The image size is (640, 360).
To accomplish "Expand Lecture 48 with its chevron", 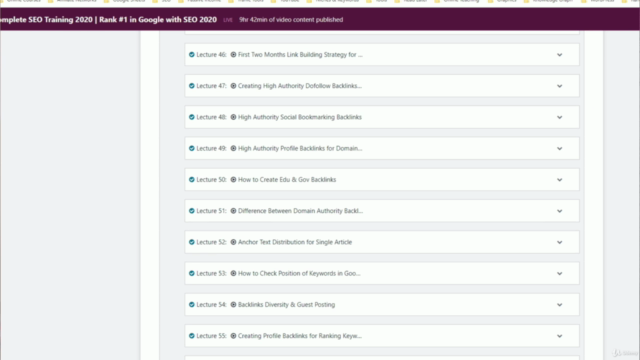I will (x=560, y=117).
